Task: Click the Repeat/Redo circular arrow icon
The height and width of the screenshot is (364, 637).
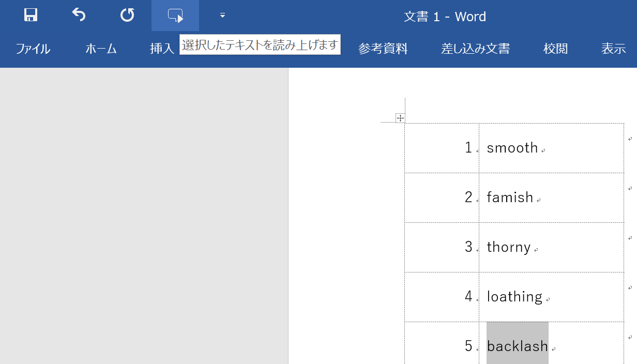Action: [127, 16]
